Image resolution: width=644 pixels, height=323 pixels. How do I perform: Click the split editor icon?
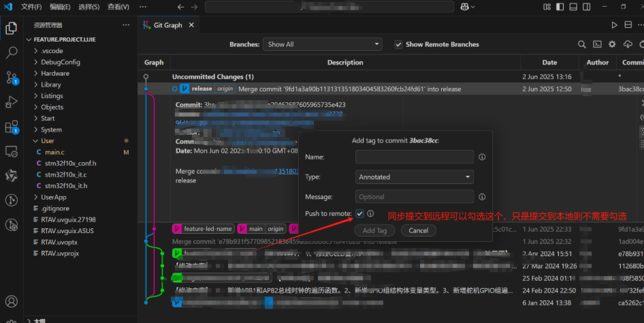pyautogui.click(x=628, y=25)
